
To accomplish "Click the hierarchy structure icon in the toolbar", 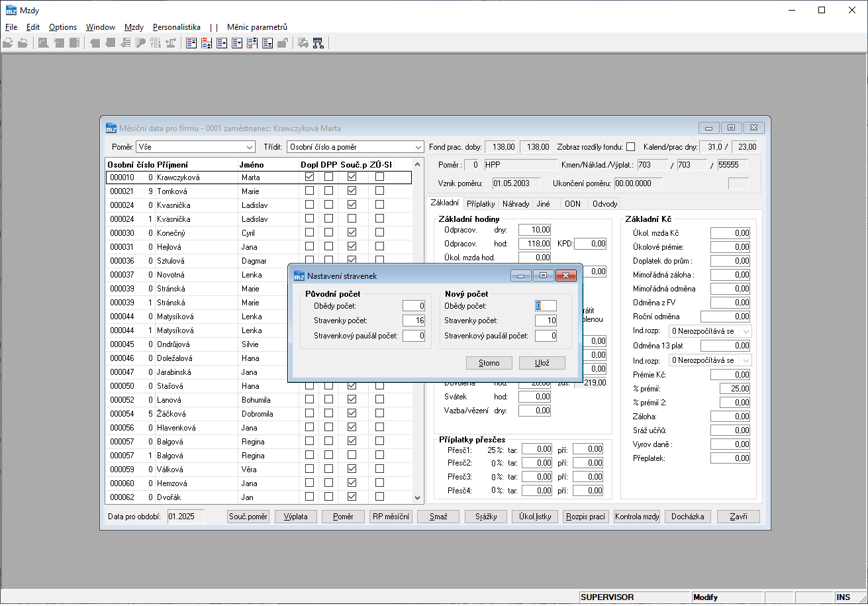I will 318,43.
